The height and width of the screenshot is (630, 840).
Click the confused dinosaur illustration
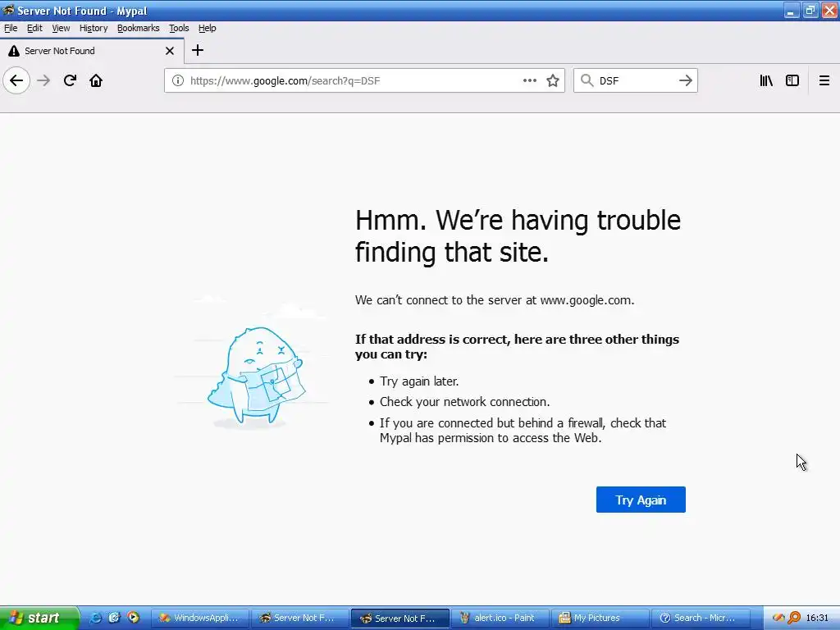click(256, 376)
